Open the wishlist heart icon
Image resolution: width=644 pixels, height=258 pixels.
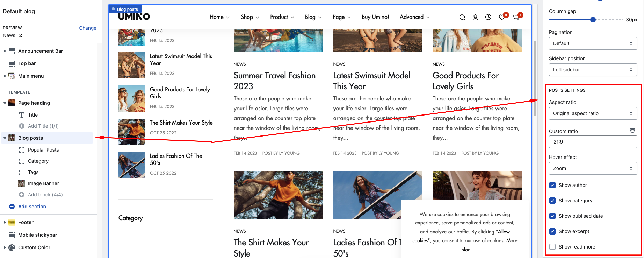pyautogui.click(x=502, y=17)
